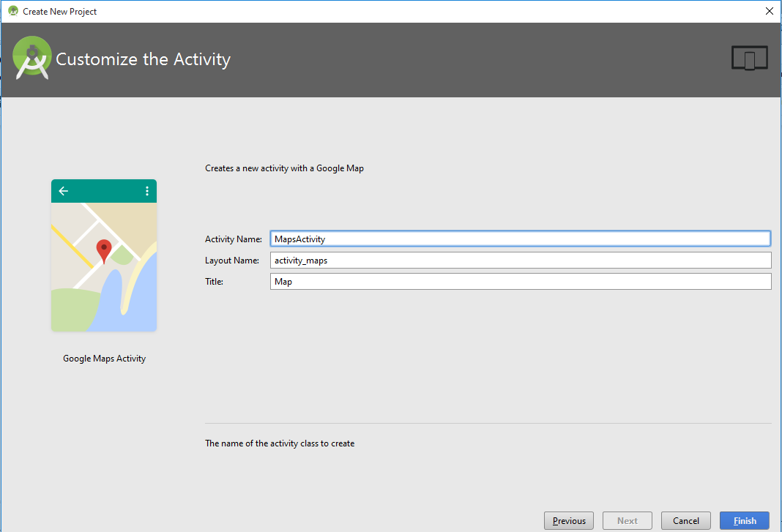782x532 pixels.
Task: Focus the Activity Name input field
Action: click(520, 239)
